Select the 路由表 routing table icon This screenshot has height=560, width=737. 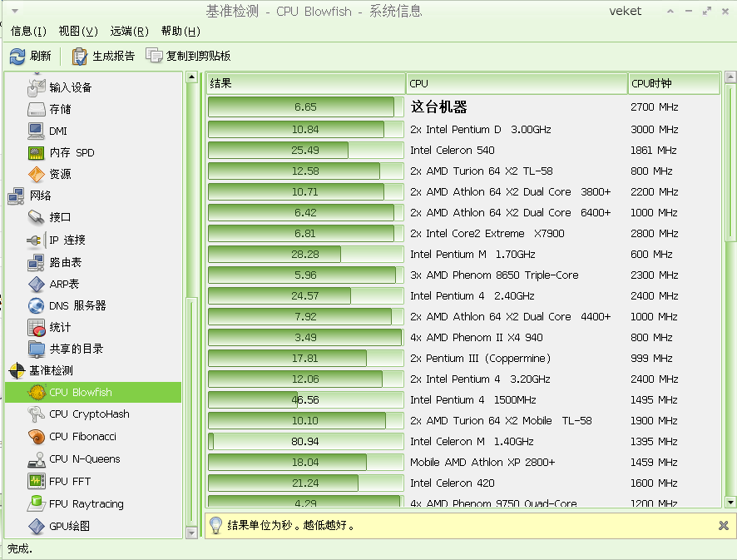(37, 262)
